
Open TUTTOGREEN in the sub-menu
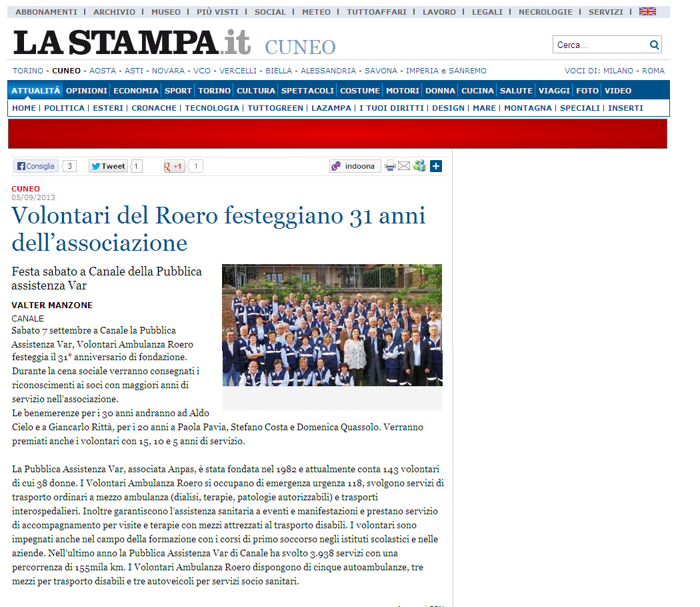click(x=275, y=108)
